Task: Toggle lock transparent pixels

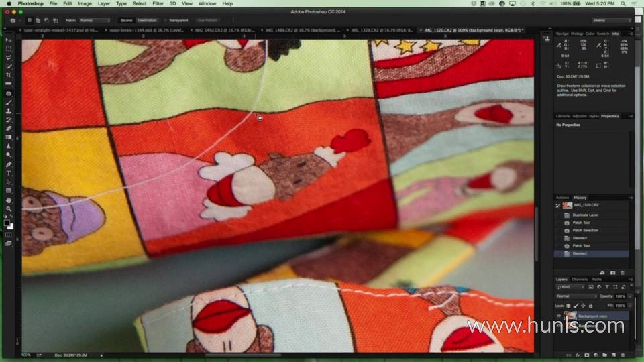Action: [568, 306]
